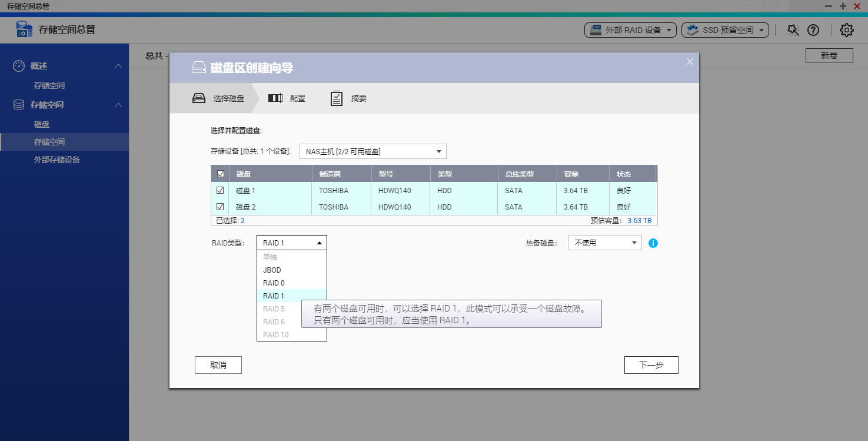Open the SSD 预留空间 dropdown
Viewport: 868px width, 441px height.
(725, 30)
